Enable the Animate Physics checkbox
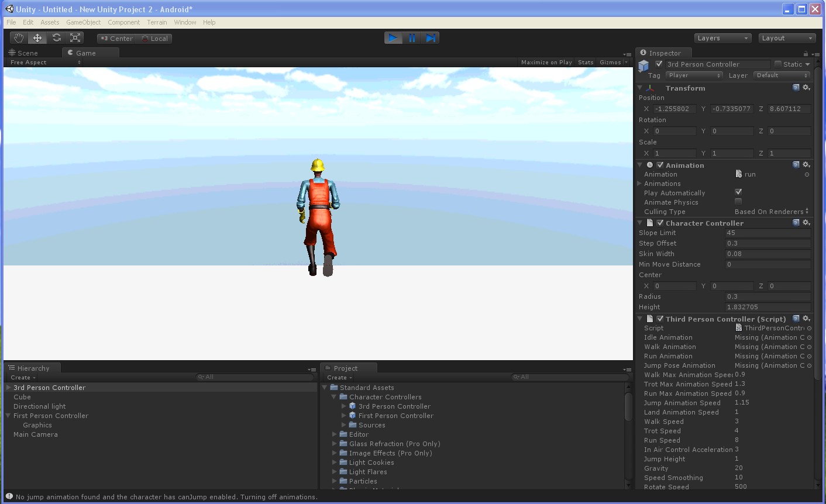The width and height of the screenshot is (826, 504). pos(738,202)
